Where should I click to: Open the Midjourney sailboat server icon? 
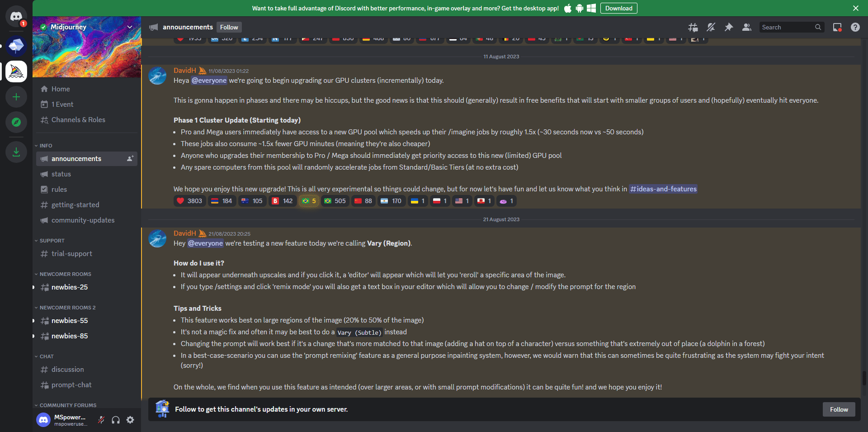[16, 71]
